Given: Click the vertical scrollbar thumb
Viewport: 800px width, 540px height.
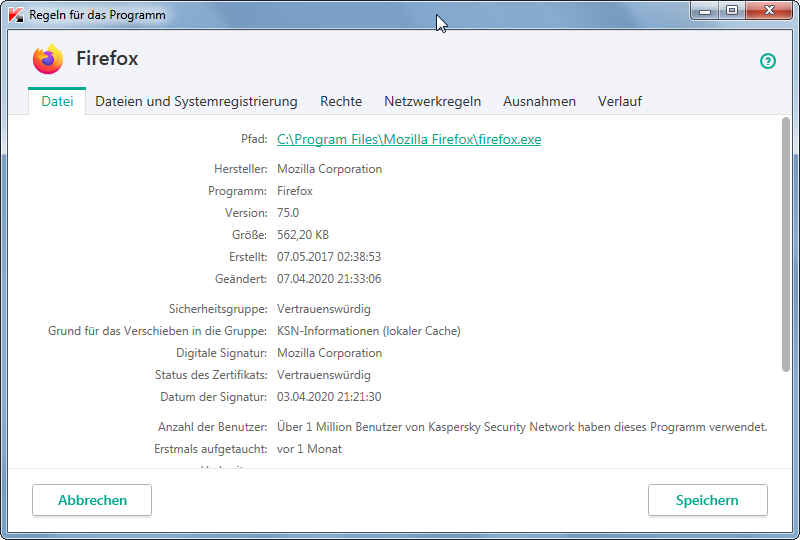Looking at the screenshot, I should click(x=785, y=244).
